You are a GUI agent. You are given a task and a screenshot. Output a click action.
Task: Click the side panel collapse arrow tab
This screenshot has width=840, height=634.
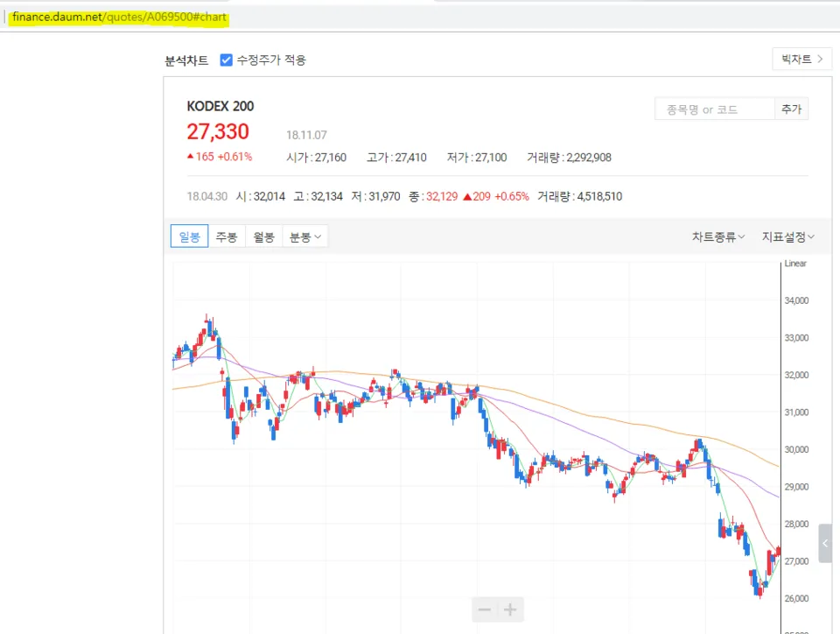(x=825, y=544)
